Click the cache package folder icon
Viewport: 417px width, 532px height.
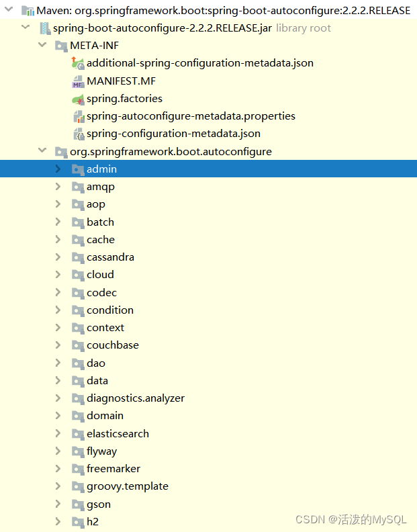pos(78,240)
